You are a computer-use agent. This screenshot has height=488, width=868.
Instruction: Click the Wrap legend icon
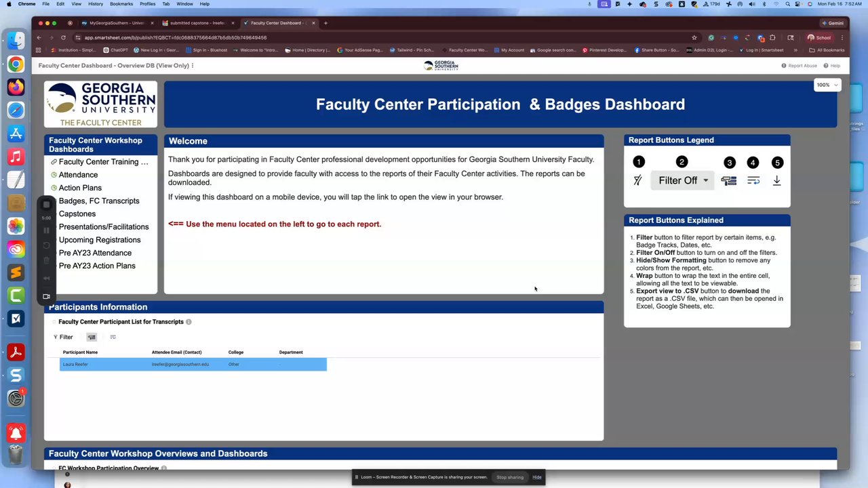coord(753,180)
